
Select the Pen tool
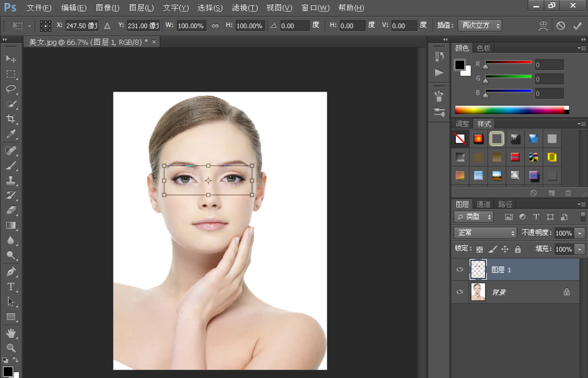click(x=9, y=270)
